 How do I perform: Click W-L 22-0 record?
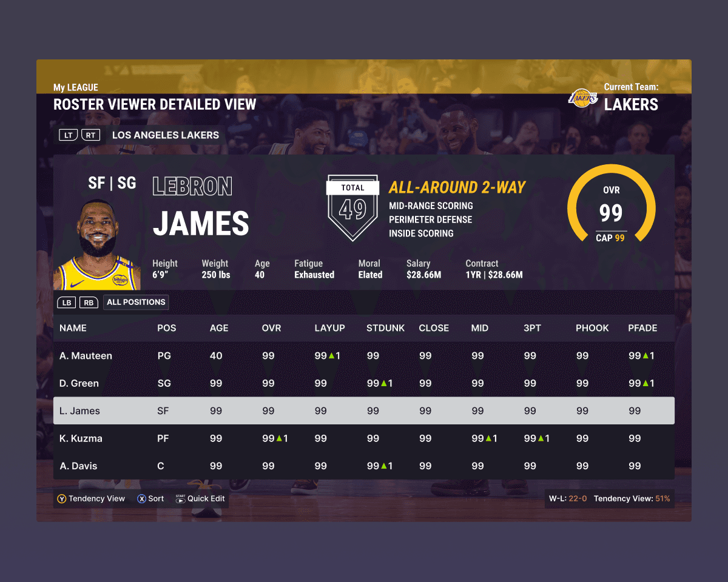point(568,499)
